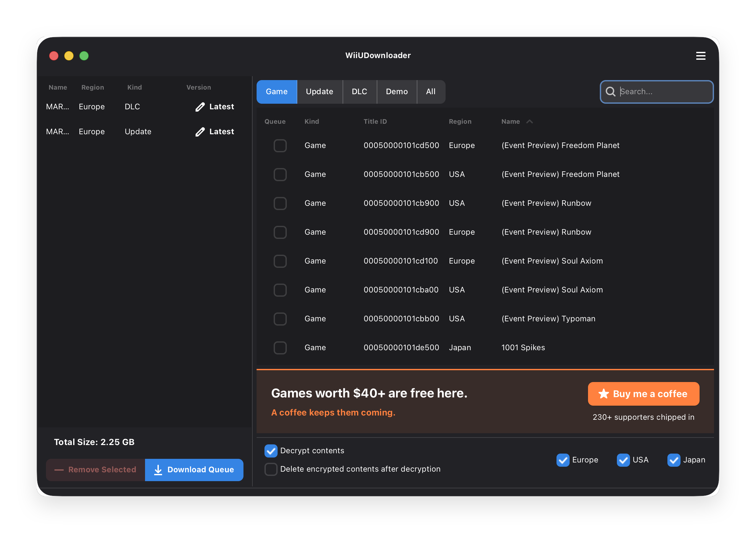
Task: Uncheck the Japan region filter
Action: coord(673,460)
